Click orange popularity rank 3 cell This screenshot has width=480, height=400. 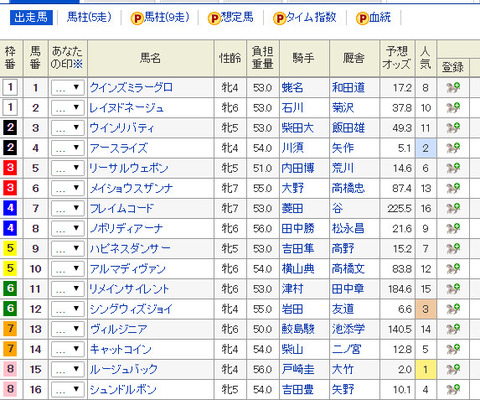point(426,309)
